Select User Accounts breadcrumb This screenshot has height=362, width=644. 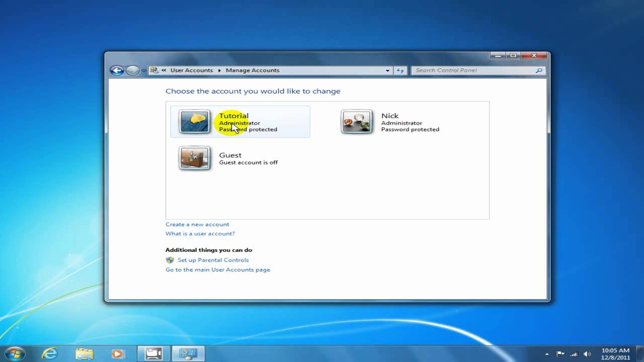click(192, 70)
